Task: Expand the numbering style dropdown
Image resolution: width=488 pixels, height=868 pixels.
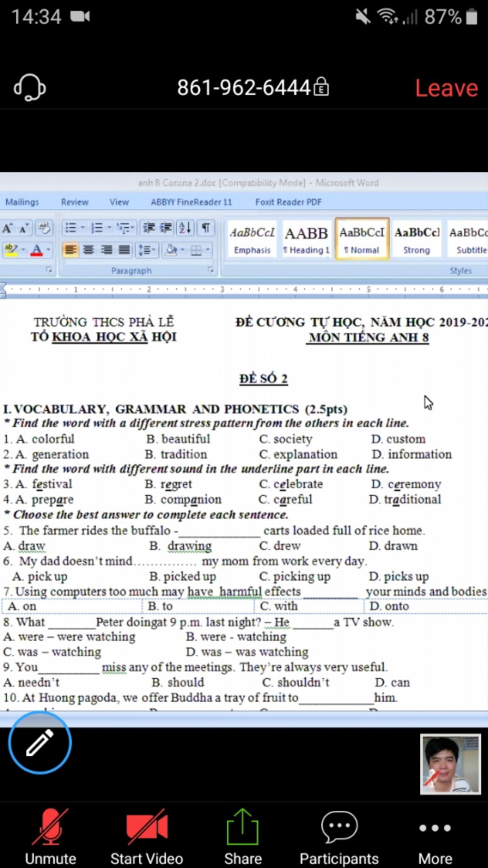Action: coord(110,227)
